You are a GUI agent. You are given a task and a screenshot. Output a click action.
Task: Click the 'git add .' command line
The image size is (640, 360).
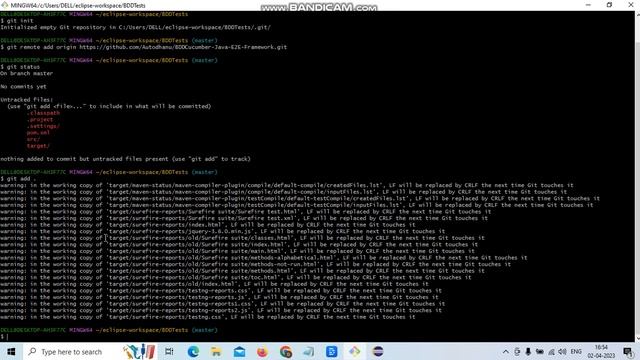click(x=18, y=179)
